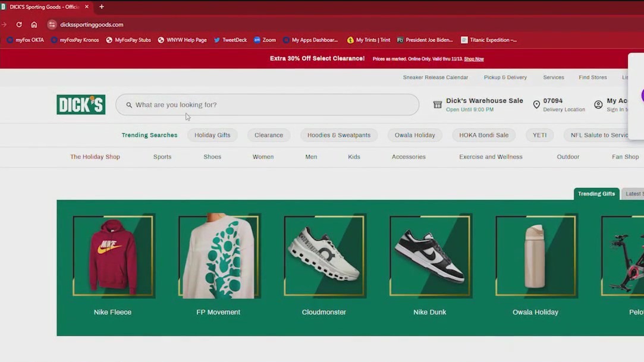Open the Services link
Image resolution: width=644 pixels, height=362 pixels.
click(x=554, y=77)
